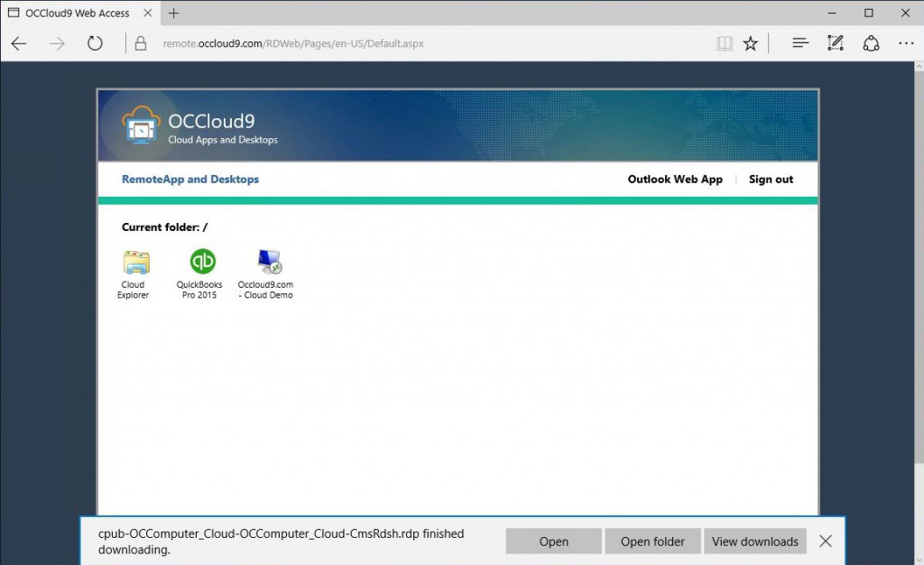Open the More actions ellipsis menu
This screenshot has width=924, height=565.
click(906, 43)
